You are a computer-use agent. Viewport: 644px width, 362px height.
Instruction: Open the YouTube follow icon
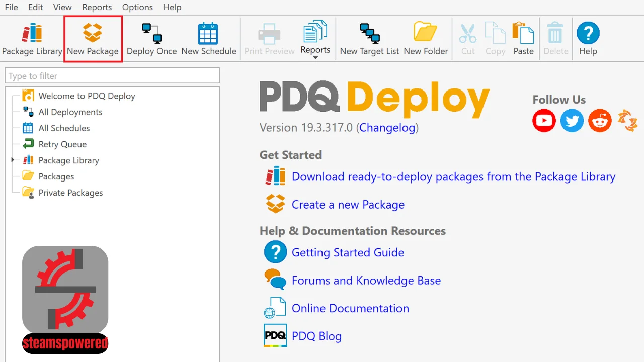[544, 121]
